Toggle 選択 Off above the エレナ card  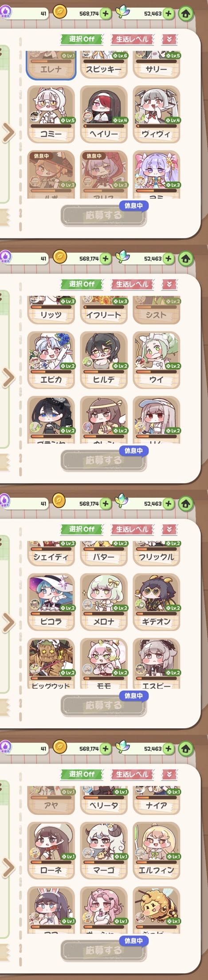pos(82,39)
